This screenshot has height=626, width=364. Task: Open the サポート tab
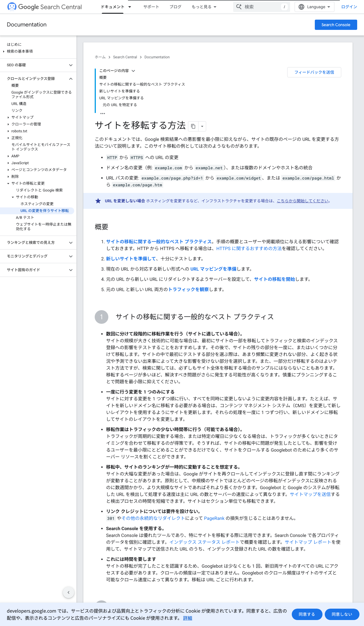click(x=151, y=7)
